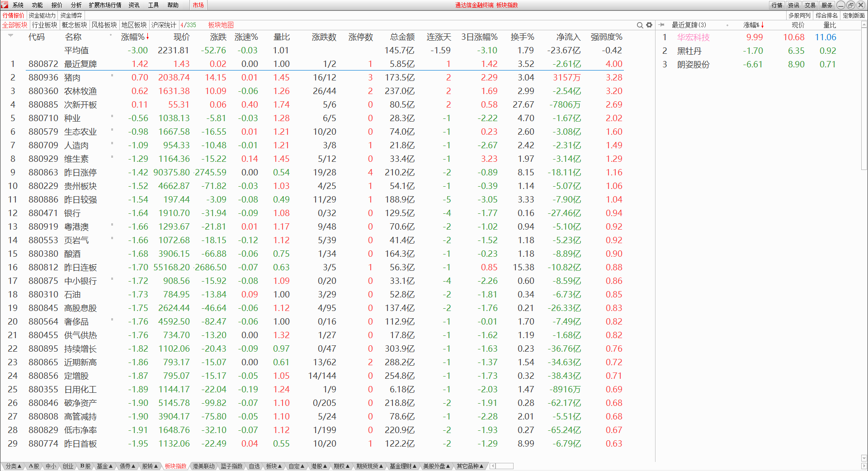868x471 pixels.
Task: Select the 概念板块 tab
Action: (x=75, y=25)
